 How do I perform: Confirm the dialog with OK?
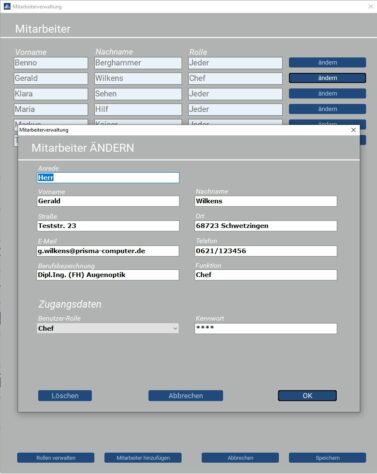point(307,396)
